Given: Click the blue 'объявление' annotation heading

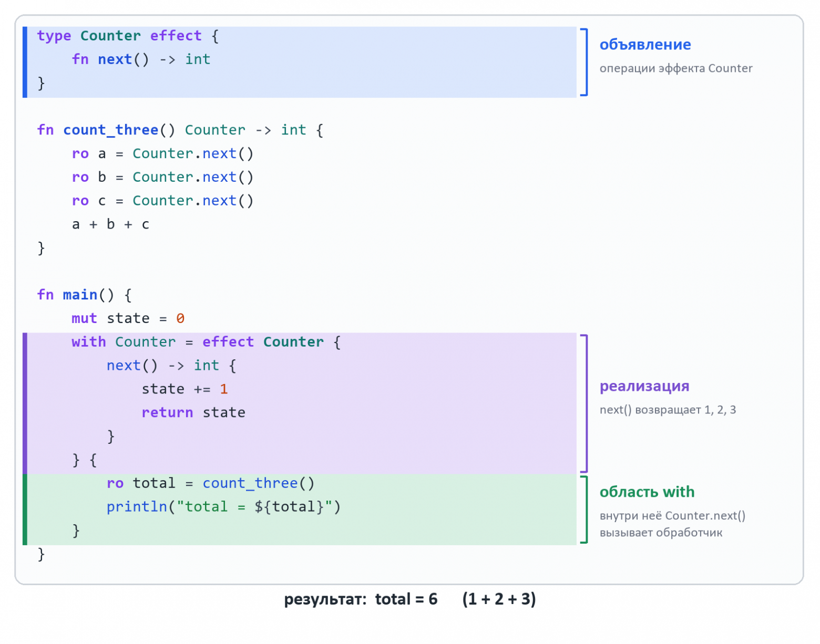Looking at the screenshot, I should click(645, 45).
